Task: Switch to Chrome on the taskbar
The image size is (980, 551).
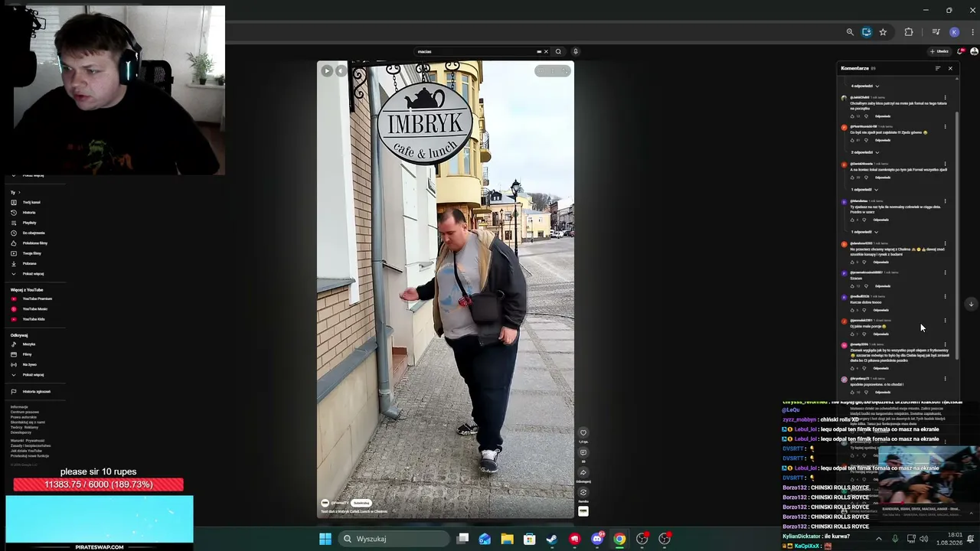Action: (x=619, y=539)
